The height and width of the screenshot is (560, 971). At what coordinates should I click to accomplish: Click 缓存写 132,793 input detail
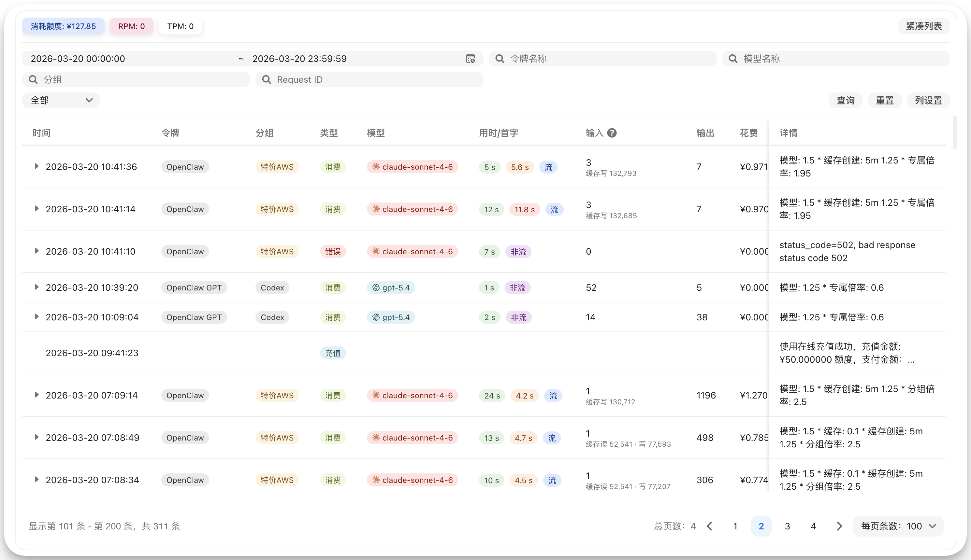611,174
